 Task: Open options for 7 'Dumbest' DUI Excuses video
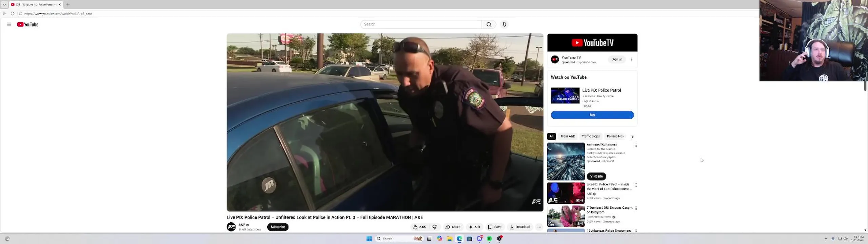(x=636, y=208)
